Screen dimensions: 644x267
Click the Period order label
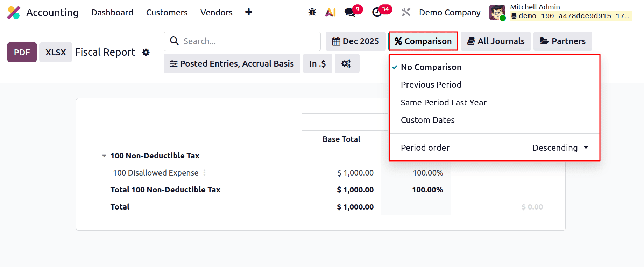pos(425,148)
